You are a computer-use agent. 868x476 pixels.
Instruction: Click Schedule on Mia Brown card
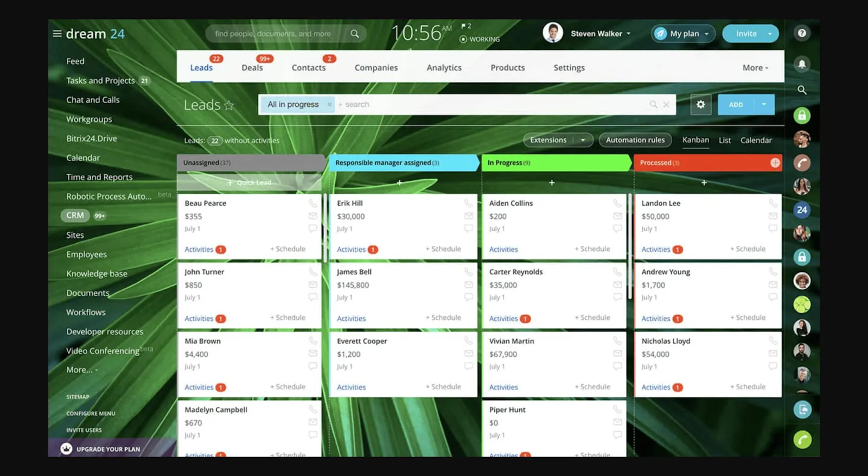[x=288, y=386]
